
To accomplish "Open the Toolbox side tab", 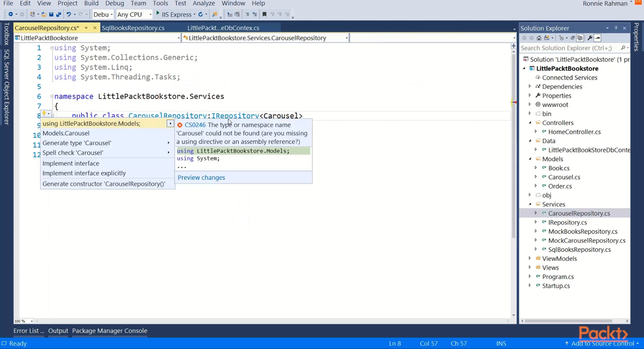I will [x=6, y=34].
